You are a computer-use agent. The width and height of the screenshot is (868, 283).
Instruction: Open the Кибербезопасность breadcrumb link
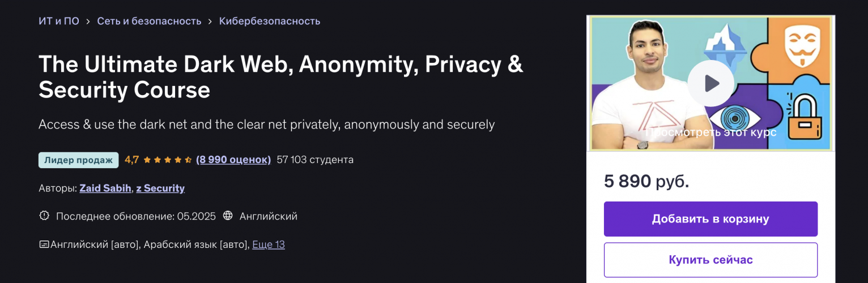click(270, 22)
